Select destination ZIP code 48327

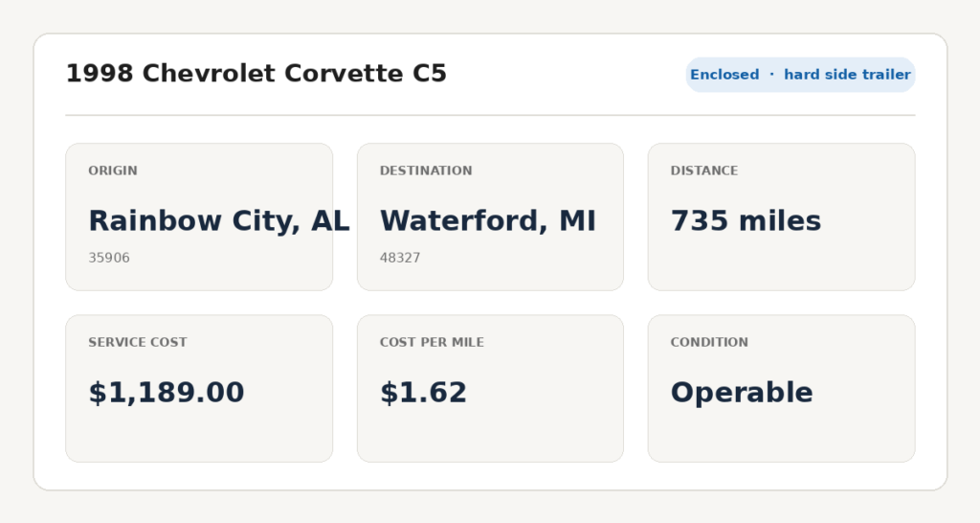click(400, 258)
